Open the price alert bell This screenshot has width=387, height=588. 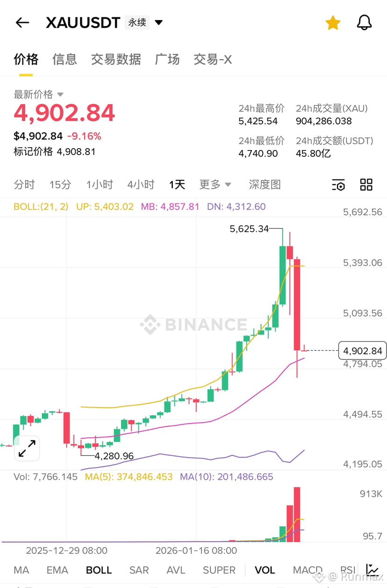pyautogui.click(x=364, y=22)
